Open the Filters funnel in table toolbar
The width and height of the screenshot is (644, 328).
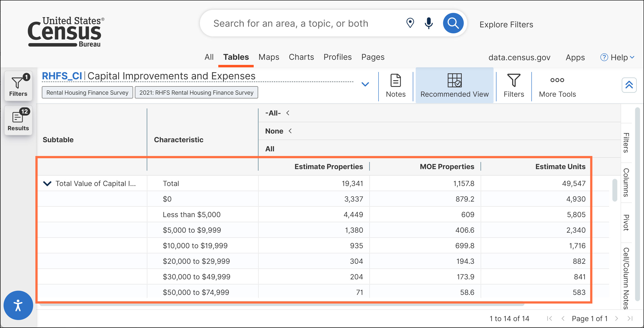[514, 85]
